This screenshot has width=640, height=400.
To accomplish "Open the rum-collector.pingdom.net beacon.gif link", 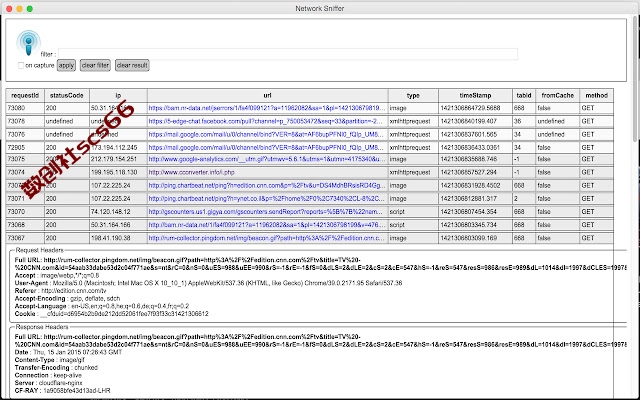I will pyautogui.click(x=267, y=238).
